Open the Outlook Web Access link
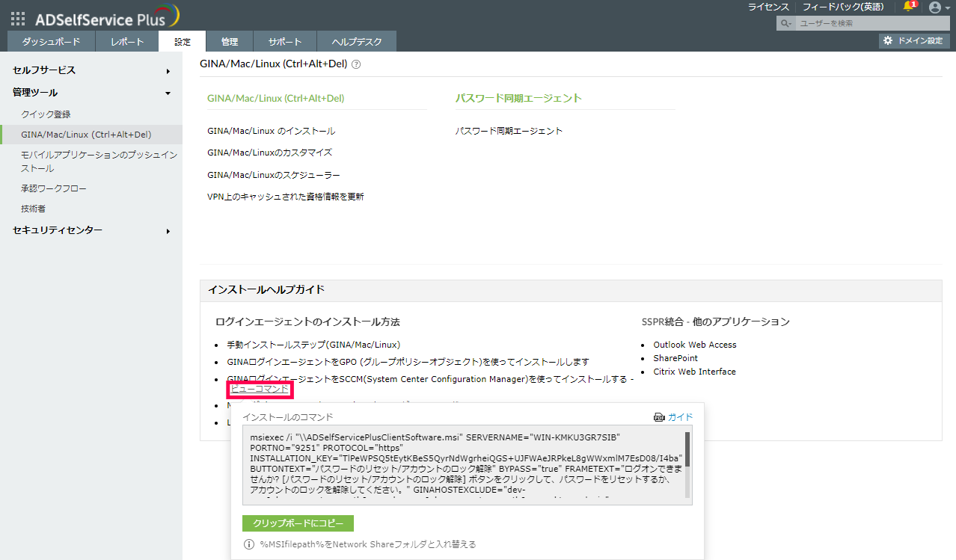The height and width of the screenshot is (560, 956). pyautogui.click(x=695, y=345)
